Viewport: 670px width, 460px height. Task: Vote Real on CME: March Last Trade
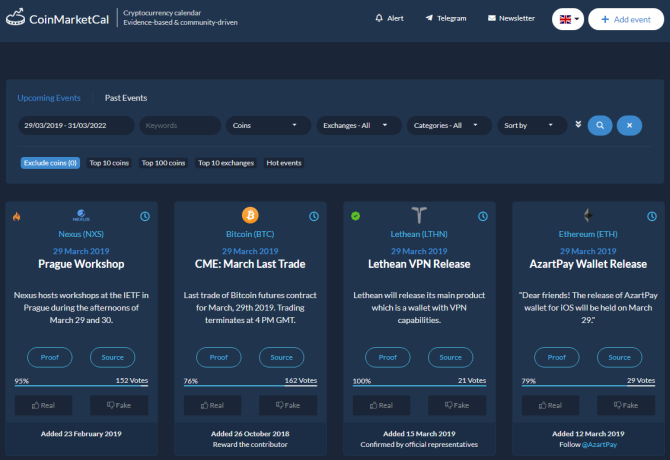(212, 405)
